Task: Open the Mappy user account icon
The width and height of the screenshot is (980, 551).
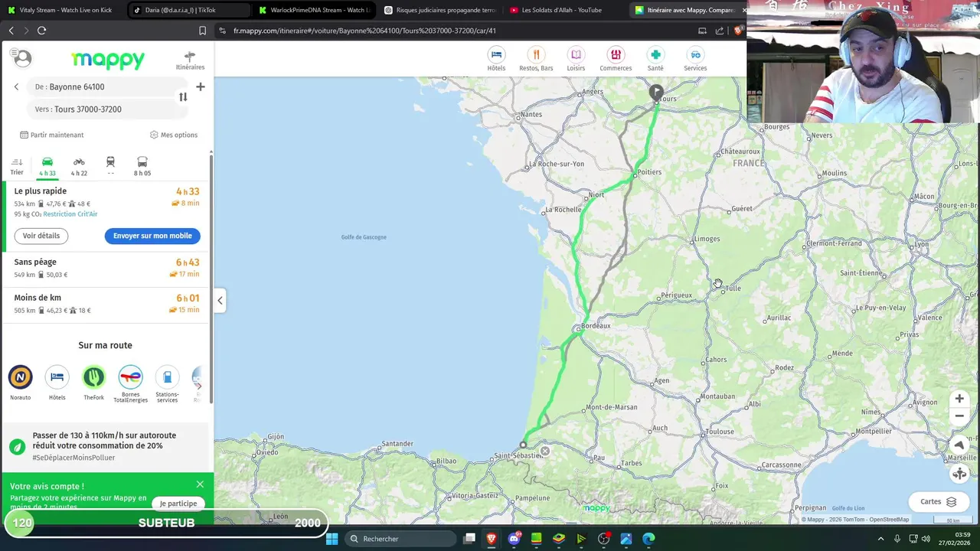Action: pos(22,58)
